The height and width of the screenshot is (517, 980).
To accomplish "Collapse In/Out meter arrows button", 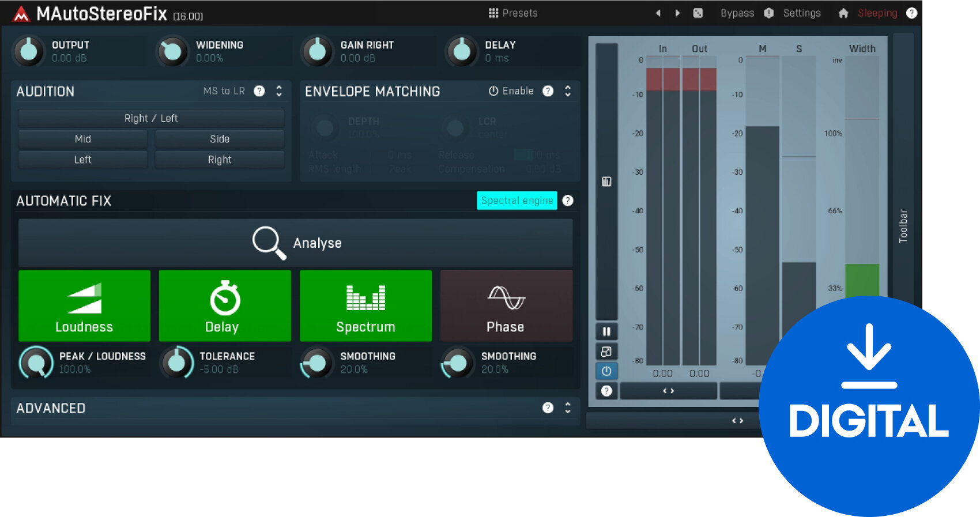I will coord(668,391).
